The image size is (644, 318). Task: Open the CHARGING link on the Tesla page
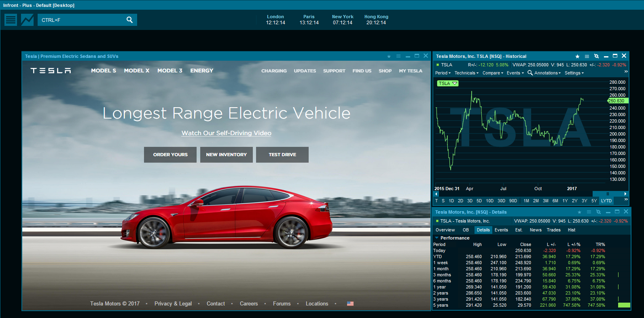(274, 71)
